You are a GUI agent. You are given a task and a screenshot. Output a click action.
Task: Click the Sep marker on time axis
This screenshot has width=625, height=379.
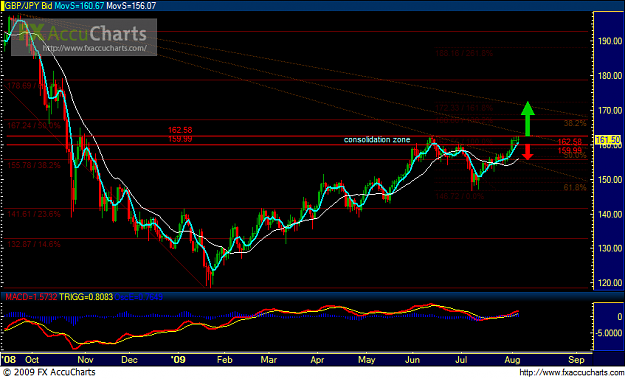click(576, 360)
